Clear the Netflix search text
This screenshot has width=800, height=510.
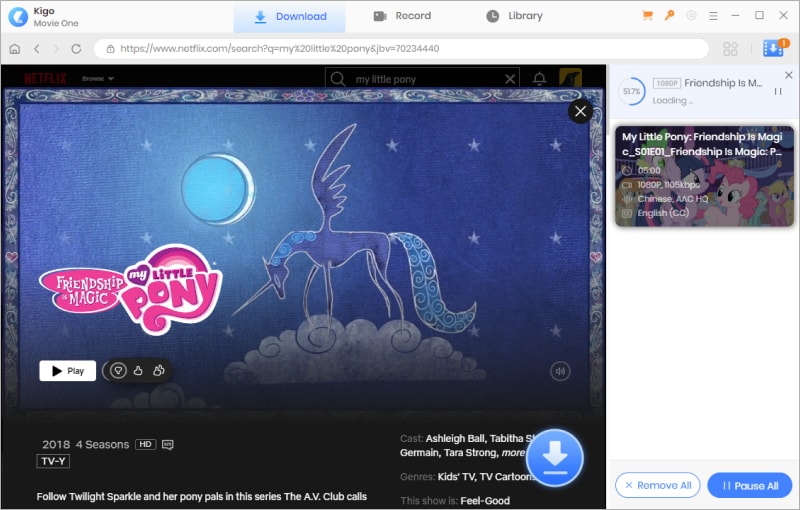[x=510, y=79]
